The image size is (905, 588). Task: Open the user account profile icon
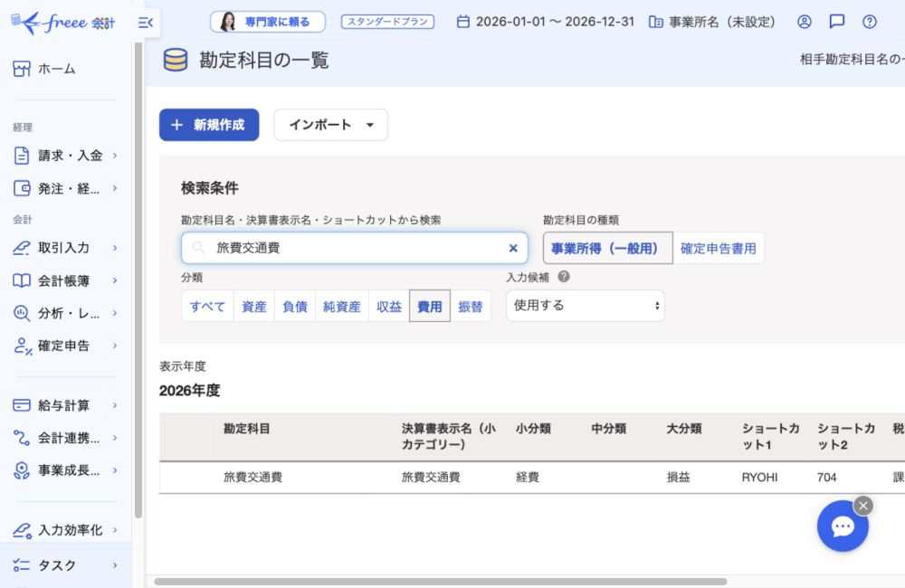point(804,22)
